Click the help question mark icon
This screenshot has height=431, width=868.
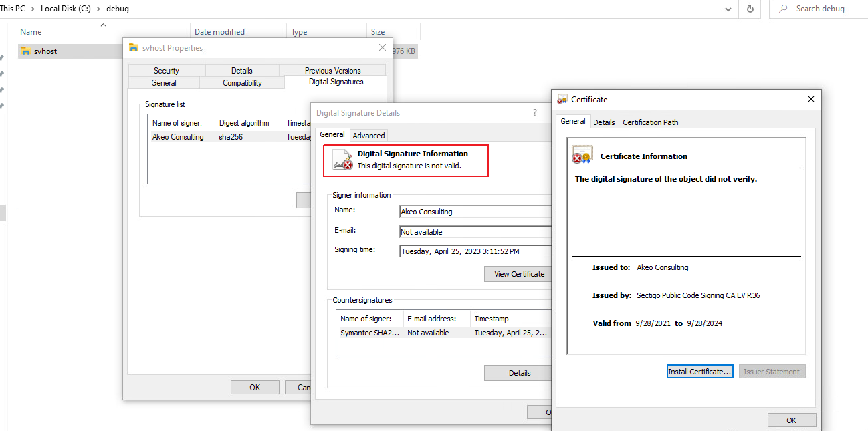534,113
